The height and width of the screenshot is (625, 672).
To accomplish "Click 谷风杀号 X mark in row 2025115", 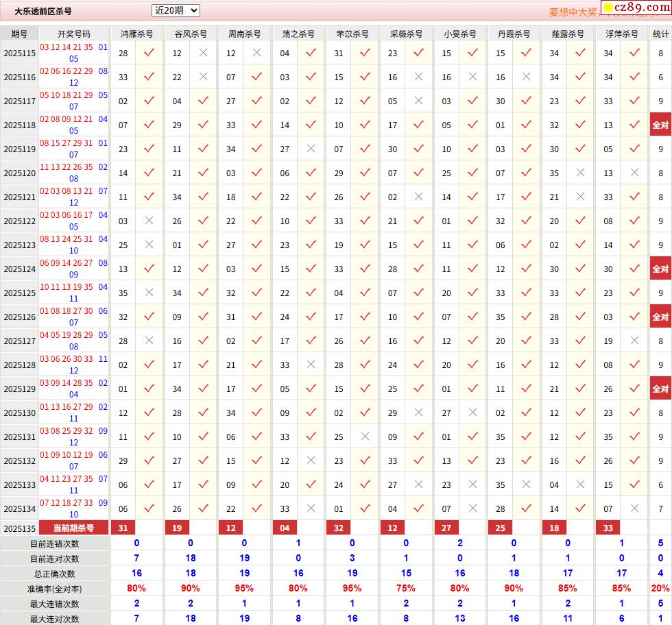I will (203, 53).
